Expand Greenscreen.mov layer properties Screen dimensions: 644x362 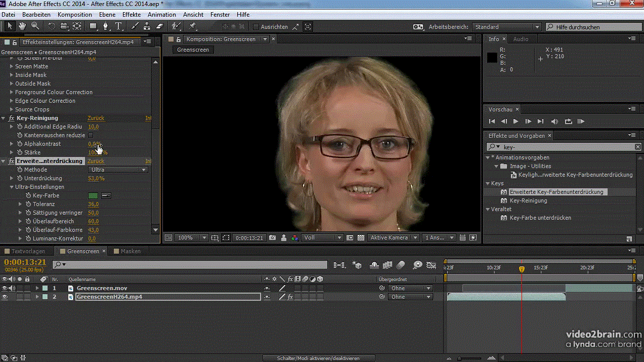pos(37,288)
